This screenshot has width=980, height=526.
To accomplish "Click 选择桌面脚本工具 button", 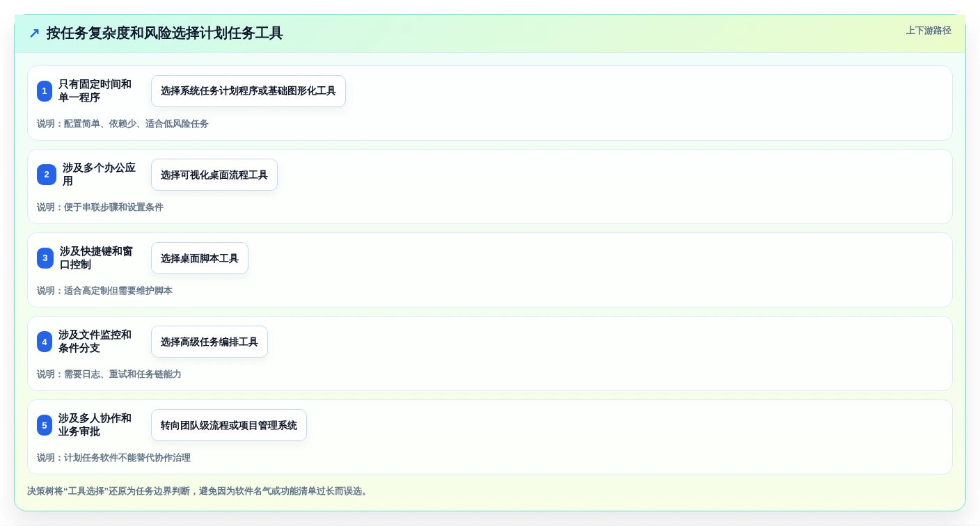I will (x=200, y=258).
